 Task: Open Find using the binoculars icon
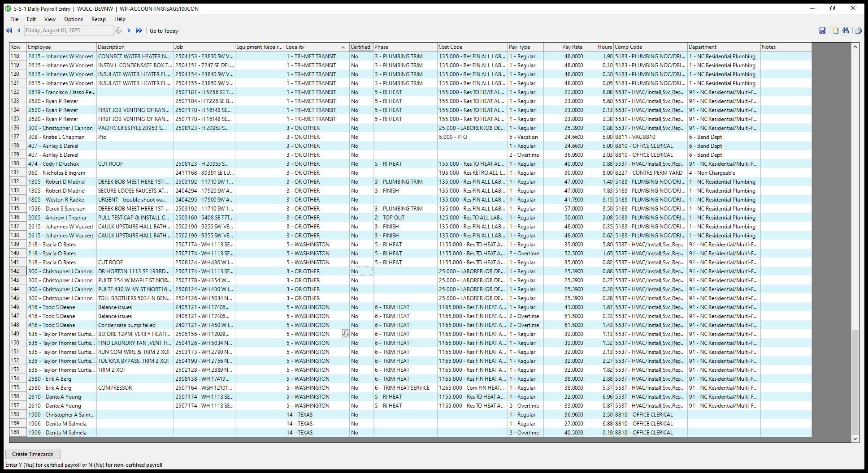pos(846,30)
